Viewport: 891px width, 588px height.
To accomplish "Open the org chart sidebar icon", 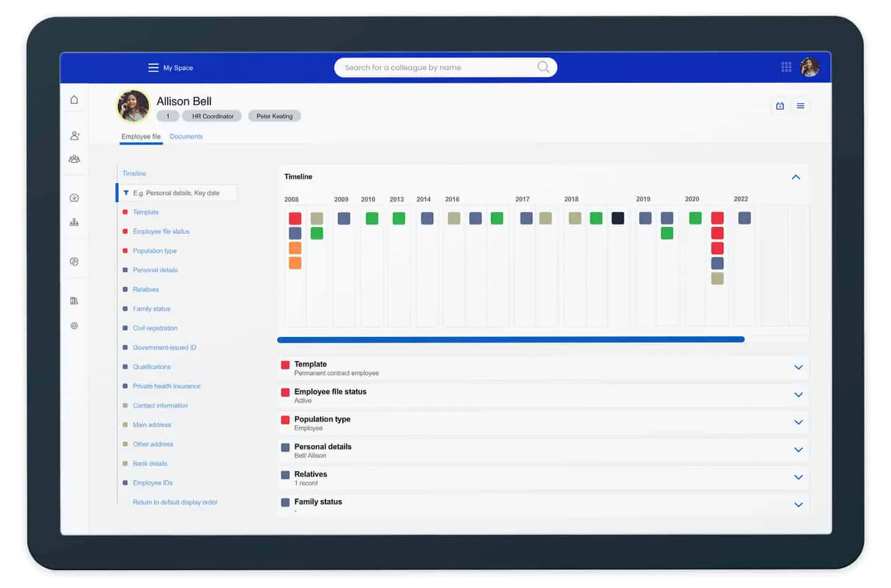I will [x=74, y=222].
